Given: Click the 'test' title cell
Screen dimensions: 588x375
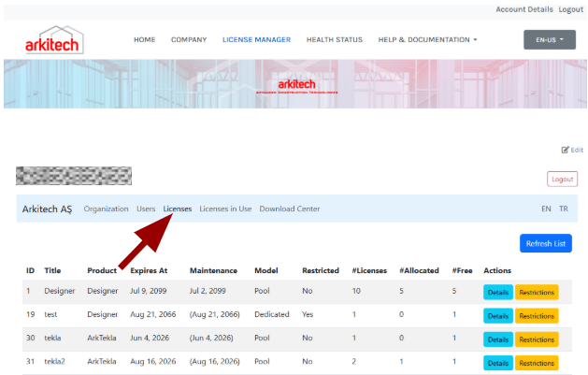Looking at the screenshot, I should (x=50, y=314).
